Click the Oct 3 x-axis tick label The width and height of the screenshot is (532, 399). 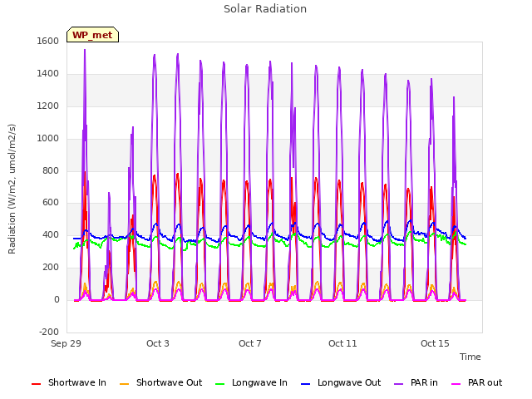[x=158, y=343]
